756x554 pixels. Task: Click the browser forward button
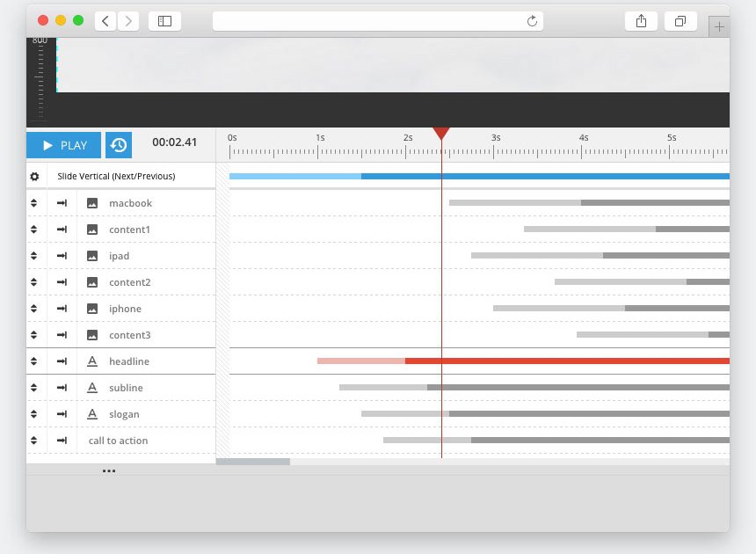128,21
